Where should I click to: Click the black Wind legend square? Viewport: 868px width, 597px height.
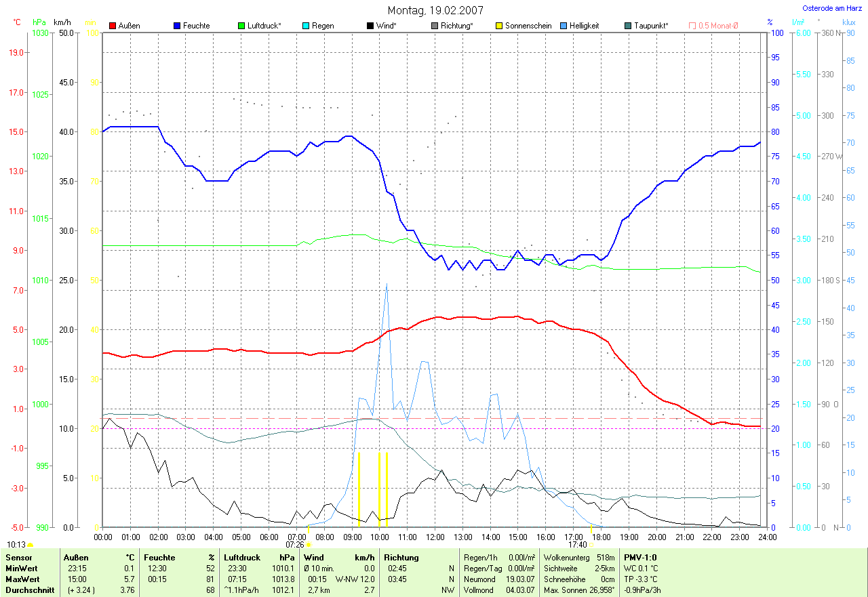pyautogui.click(x=370, y=26)
